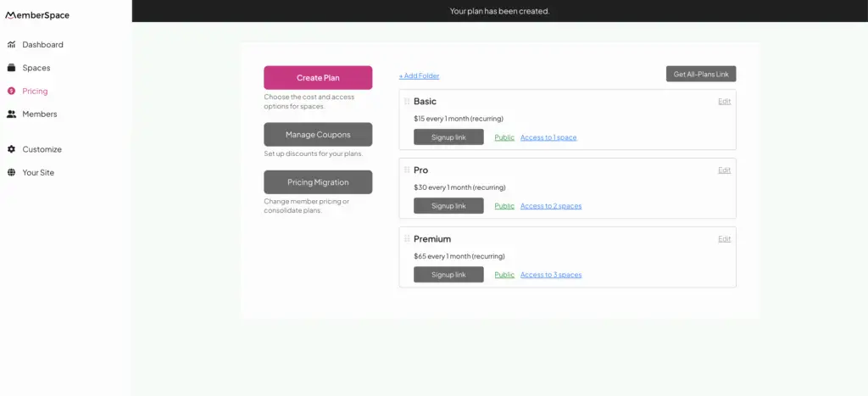Open Your Site in the sidebar
This screenshot has width=868, height=396.
(x=38, y=173)
